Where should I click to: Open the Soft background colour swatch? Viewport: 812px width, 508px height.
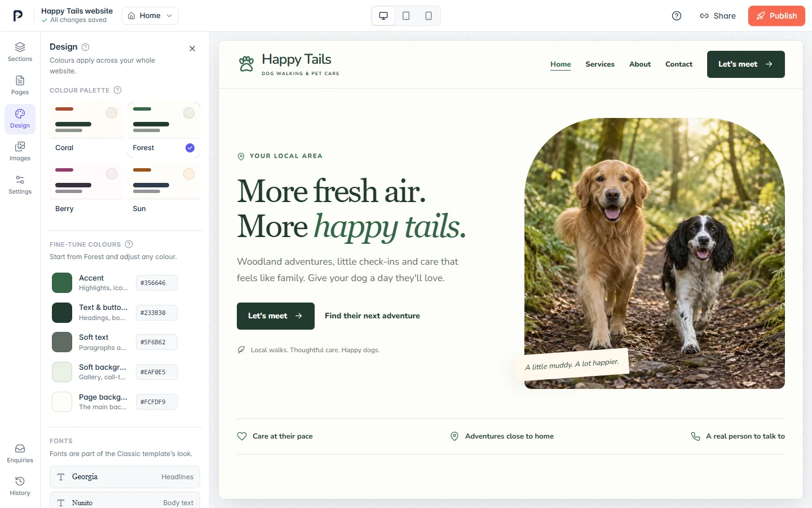pos(62,372)
